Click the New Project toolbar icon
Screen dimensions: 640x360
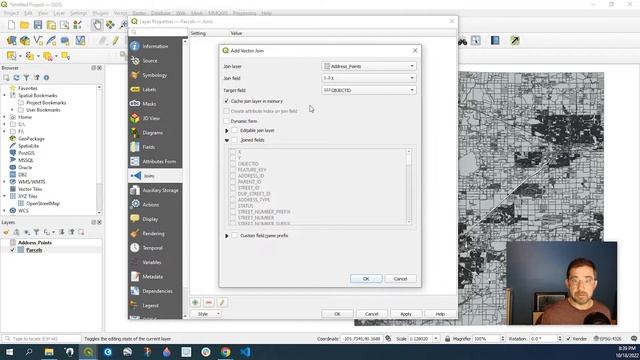11,25
